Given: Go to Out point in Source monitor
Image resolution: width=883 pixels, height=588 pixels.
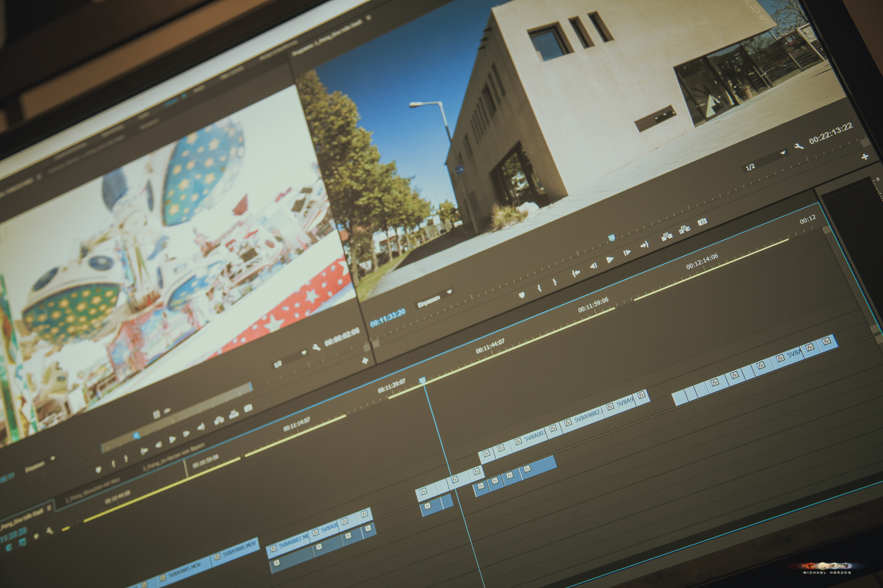Looking at the screenshot, I should (201, 427).
